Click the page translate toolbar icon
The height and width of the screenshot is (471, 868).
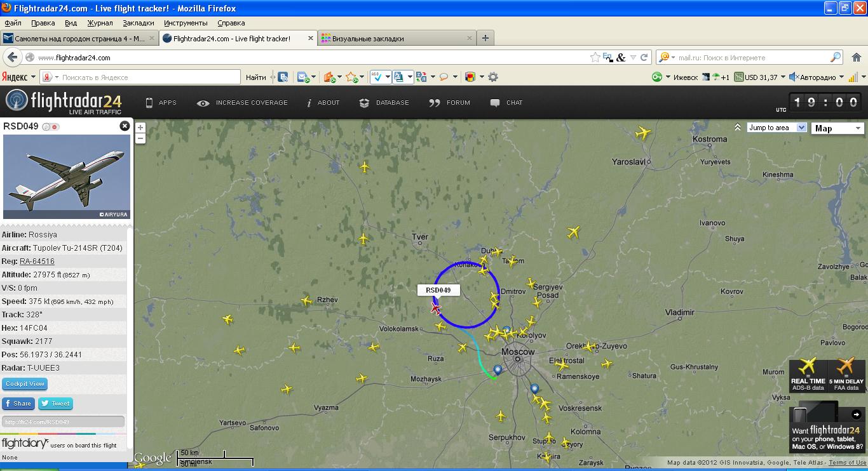pyautogui.click(x=421, y=77)
